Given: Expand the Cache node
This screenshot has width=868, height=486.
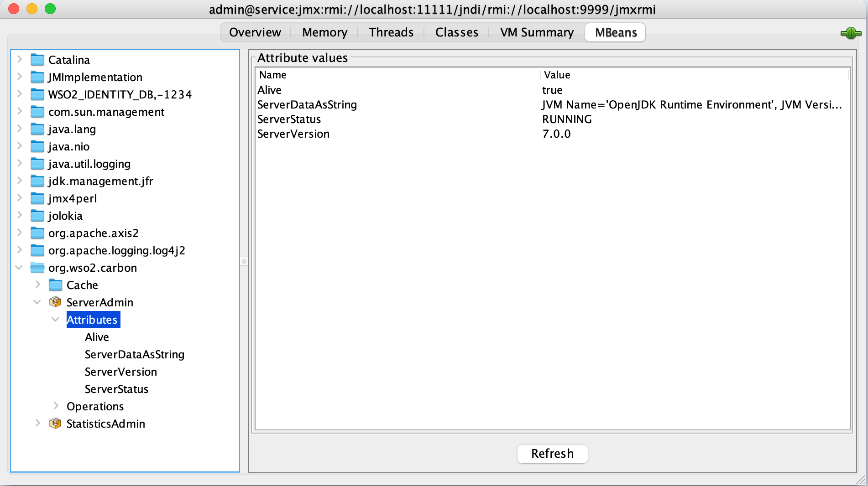Looking at the screenshot, I should click(x=38, y=284).
